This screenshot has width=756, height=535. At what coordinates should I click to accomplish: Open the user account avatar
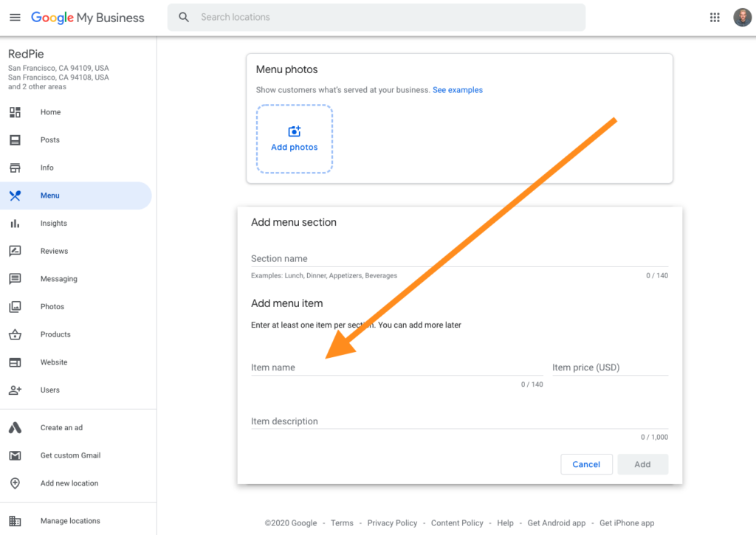coord(742,18)
